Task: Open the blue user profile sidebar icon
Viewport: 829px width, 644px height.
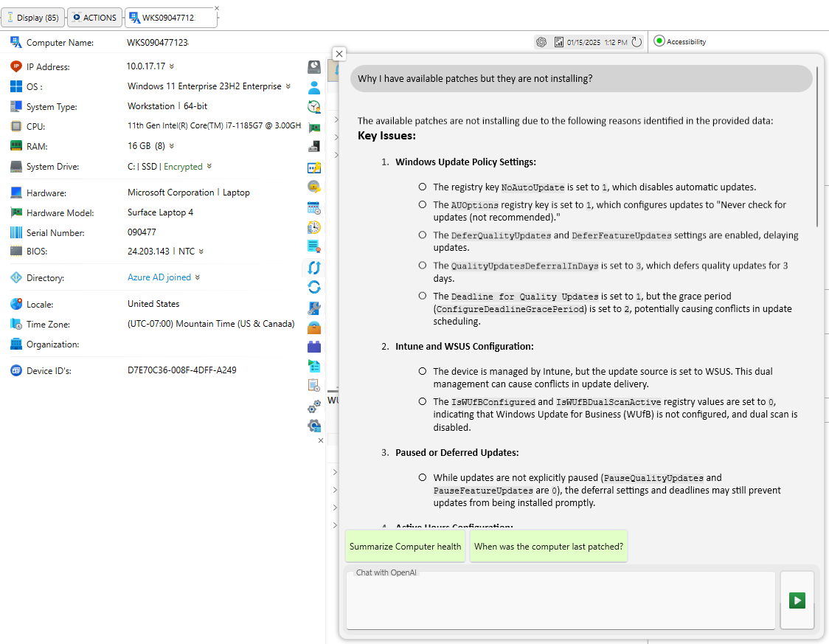Action: coord(314,87)
